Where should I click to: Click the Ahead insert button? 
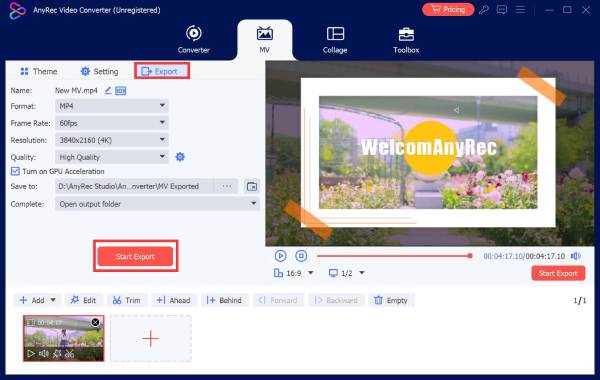174,300
